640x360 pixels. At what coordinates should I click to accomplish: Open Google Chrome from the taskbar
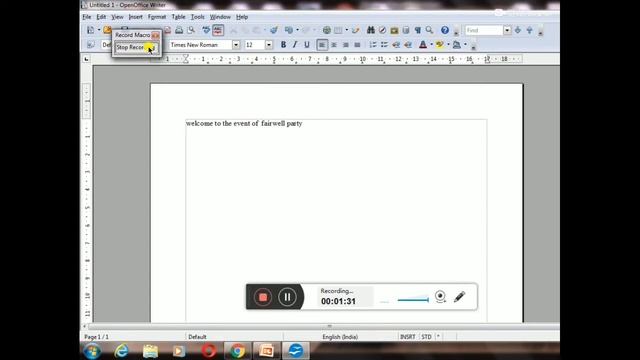(237, 351)
